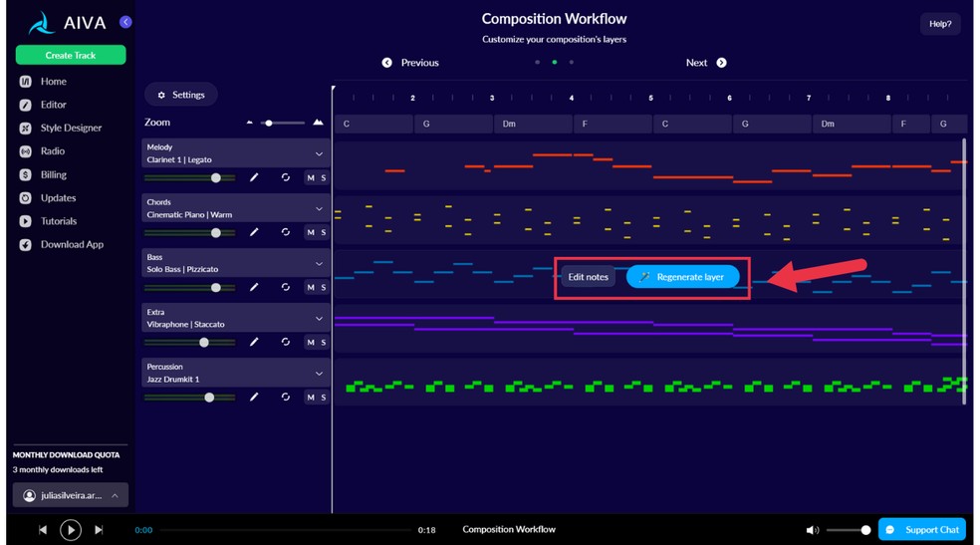Adjust the Chords layer volume slider
This screenshot has height=545, width=980.
pyautogui.click(x=190, y=232)
